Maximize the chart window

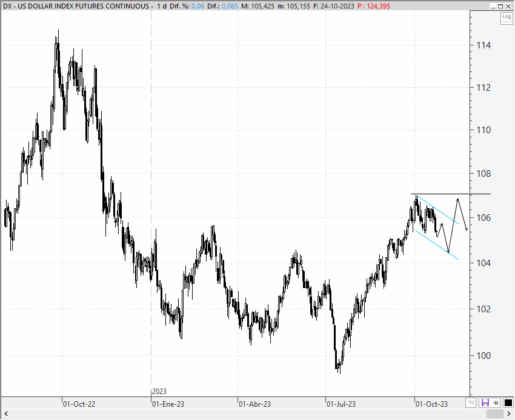[x=500, y=6]
